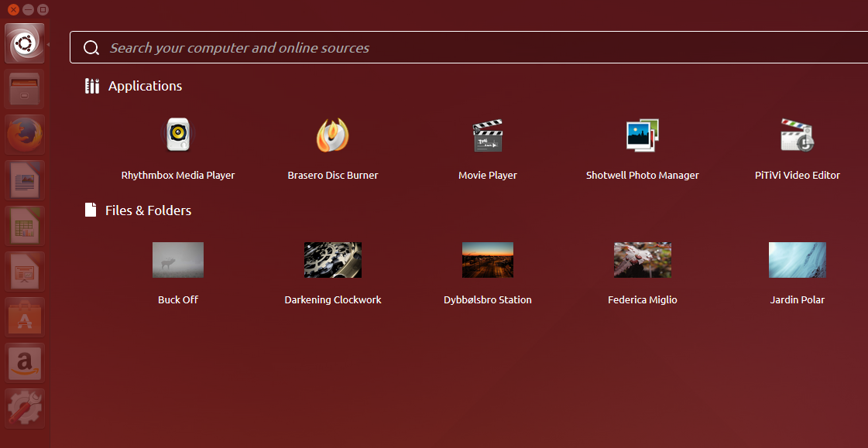868x448 pixels.
Task: Open LibreOffice Writer from launcher
Action: [26, 180]
